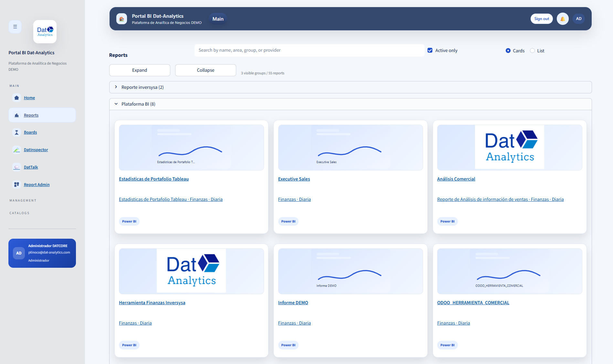Open the notifications bell icon
This screenshot has width=613, height=364.
[563, 19]
